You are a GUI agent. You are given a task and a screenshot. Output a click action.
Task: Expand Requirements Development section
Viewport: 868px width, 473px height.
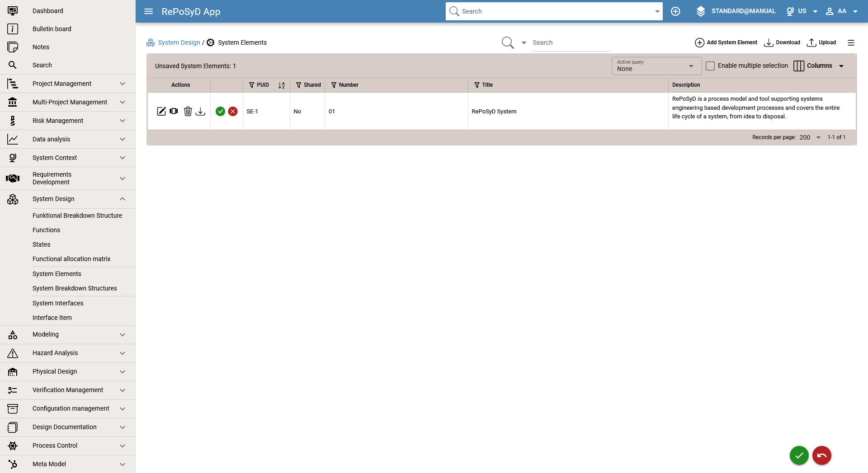(68, 178)
